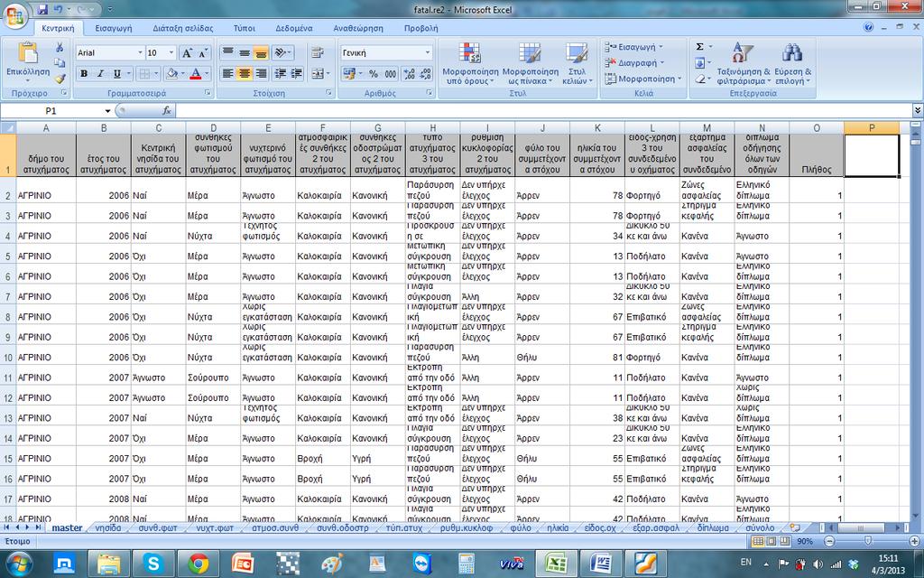The height and width of the screenshot is (578, 924).
Task: Open the Εισαγωγή ribbon tab
Action: pos(114,28)
